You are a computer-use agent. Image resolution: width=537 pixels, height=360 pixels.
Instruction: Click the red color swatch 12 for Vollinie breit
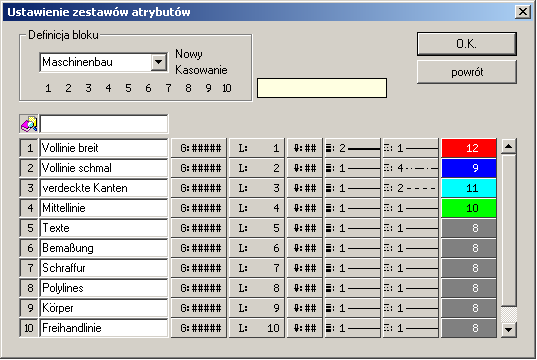[469, 148]
